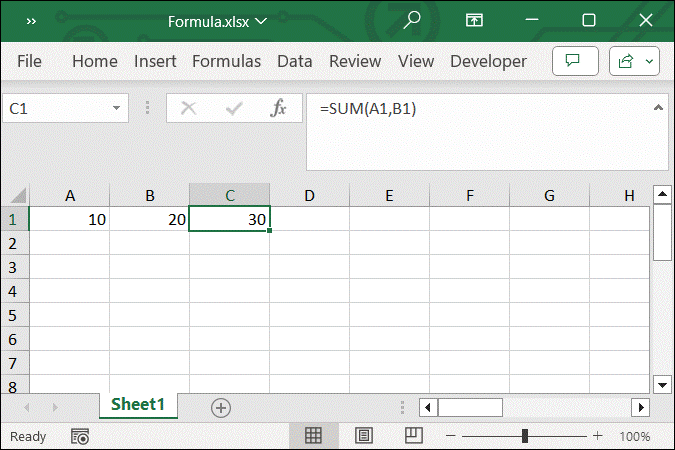Click the 100% zoom level

[634, 436]
